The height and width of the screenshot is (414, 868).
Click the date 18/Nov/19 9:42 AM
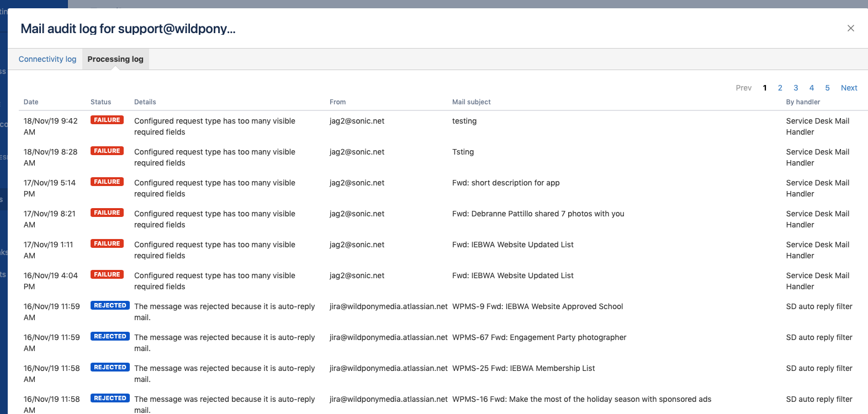[51, 126]
